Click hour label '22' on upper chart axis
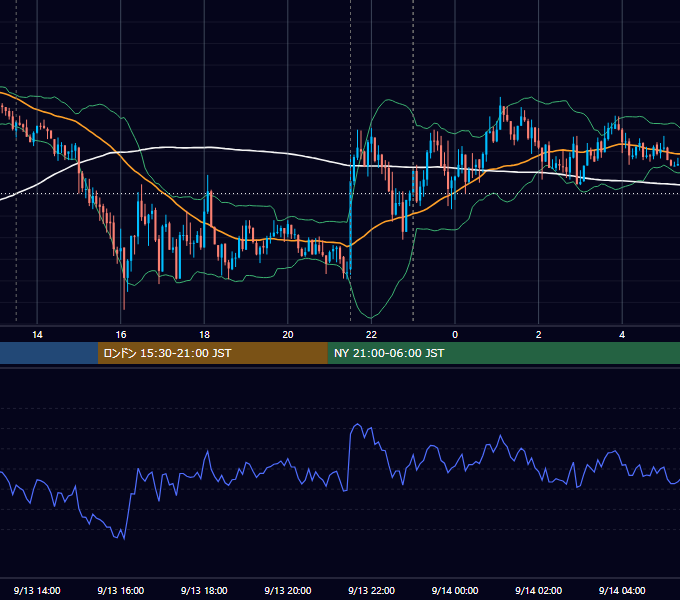Image resolution: width=680 pixels, height=600 pixels. point(372,335)
